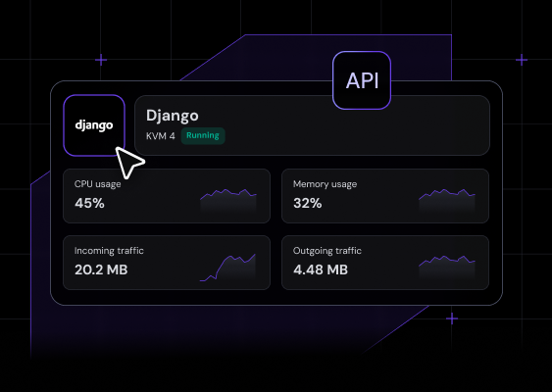Click the Memory usage sparkline chart

click(x=447, y=200)
